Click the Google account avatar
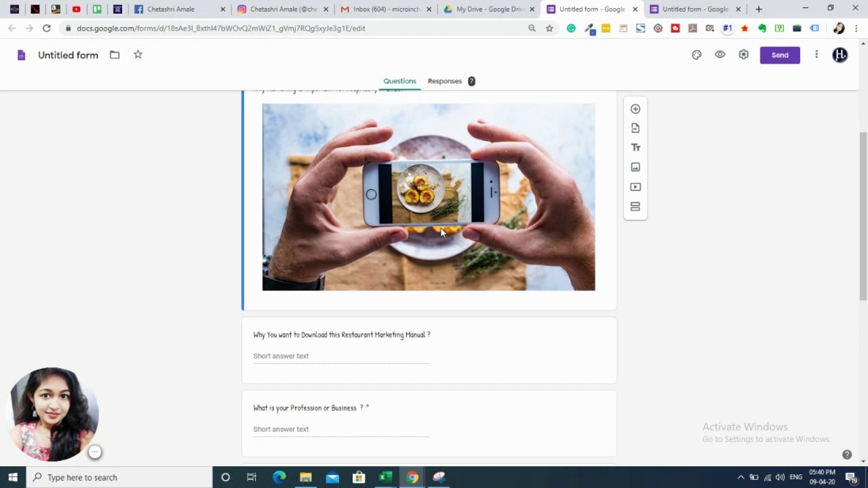The height and width of the screenshot is (488, 868). [x=840, y=55]
